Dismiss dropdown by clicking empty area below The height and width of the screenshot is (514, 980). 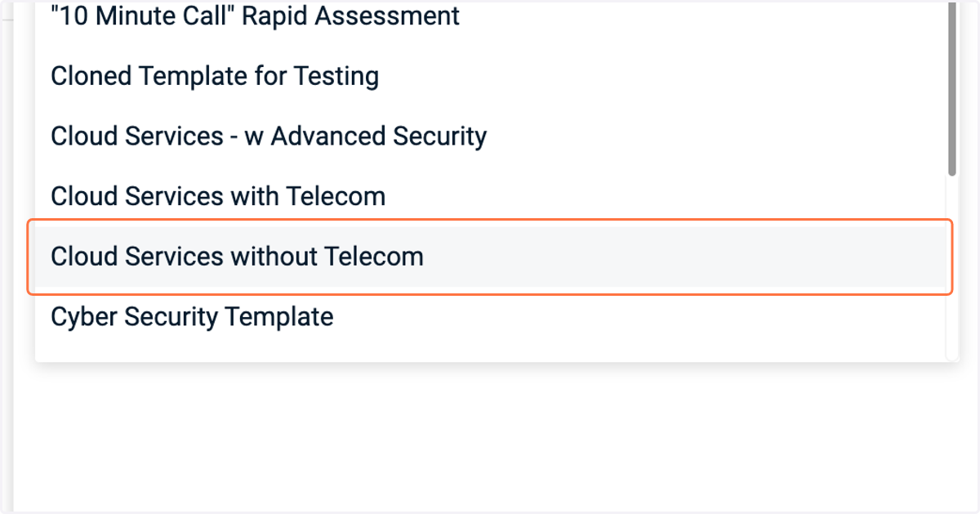click(x=490, y=437)
